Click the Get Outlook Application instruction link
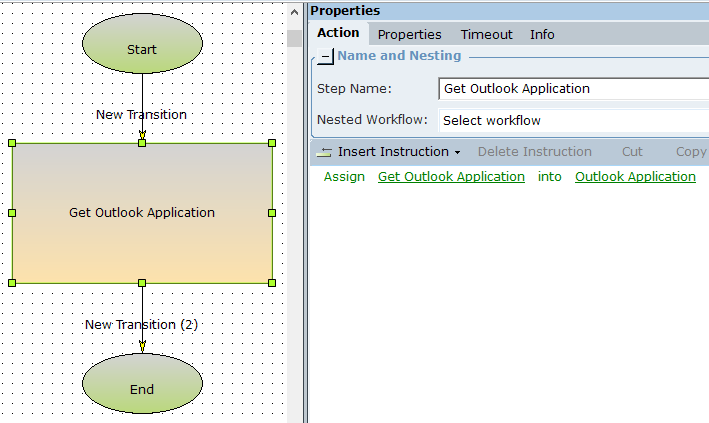Image resolution: width=709 pixels, height=423 pixels. pyautogui.click(x=451, y=177)
